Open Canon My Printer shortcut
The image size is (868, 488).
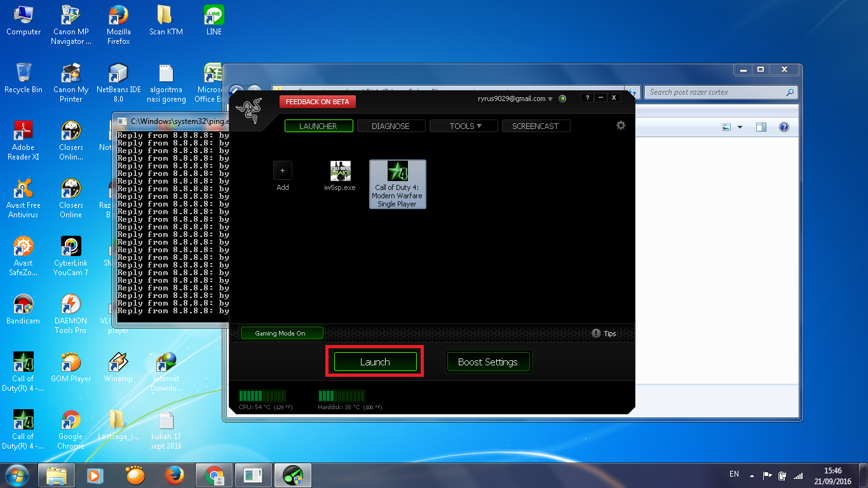point(71,83)
